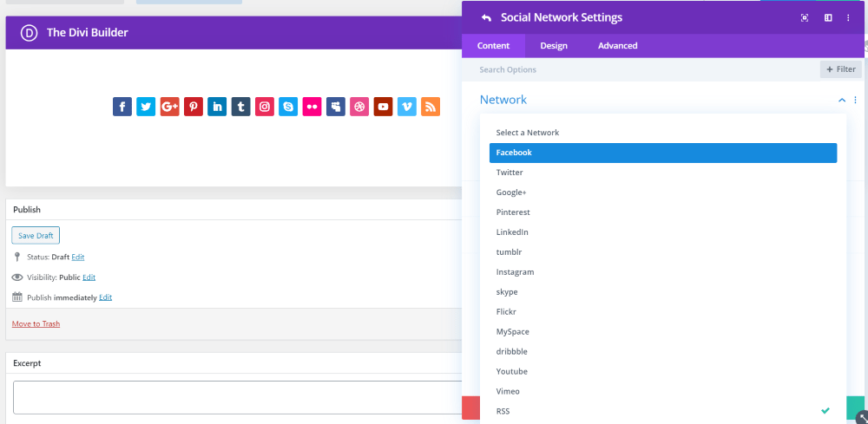
Task: Click the Excerpt panel heading
Action: (x=27, y=363)
